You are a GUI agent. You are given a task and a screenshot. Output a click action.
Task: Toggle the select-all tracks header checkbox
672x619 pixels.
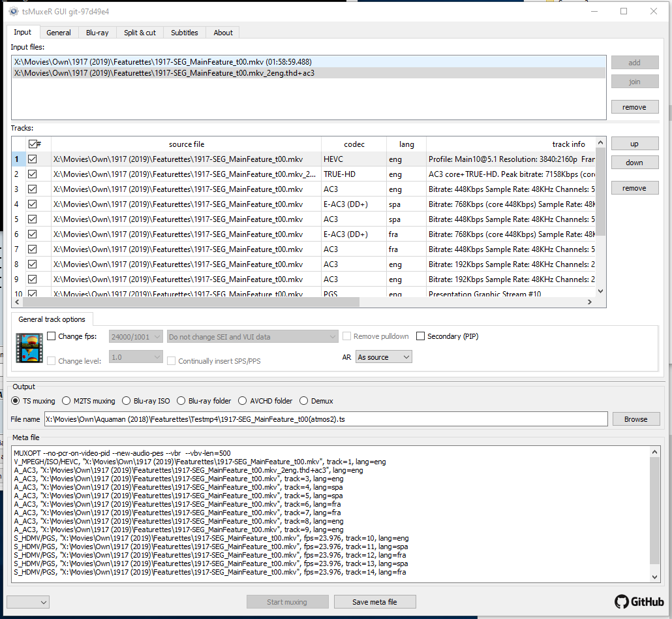(x=33, y=144)
